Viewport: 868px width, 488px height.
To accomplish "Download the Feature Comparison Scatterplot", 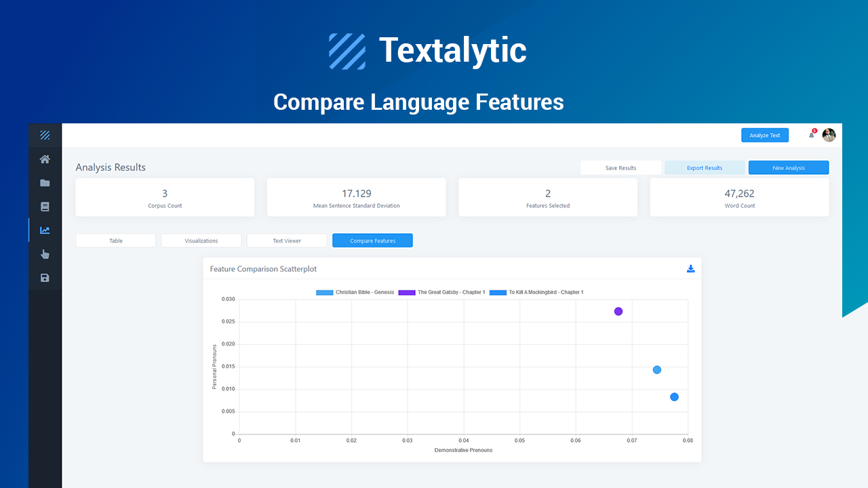I will (690, 268).
